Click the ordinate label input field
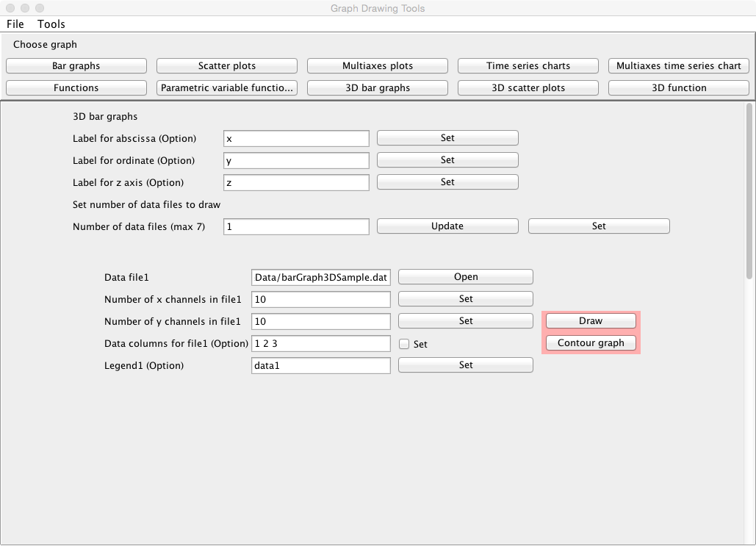756x546 pixels. coord(297,161)
